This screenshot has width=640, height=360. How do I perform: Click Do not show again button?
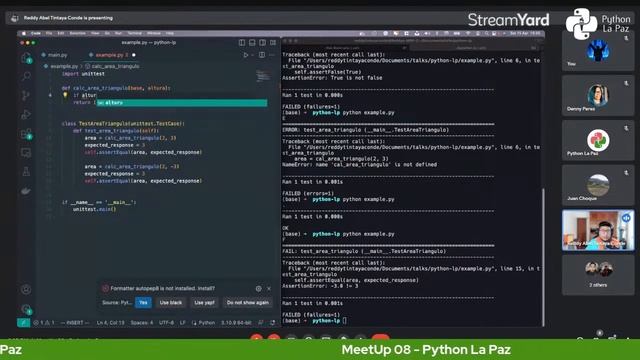click(248, 302)
